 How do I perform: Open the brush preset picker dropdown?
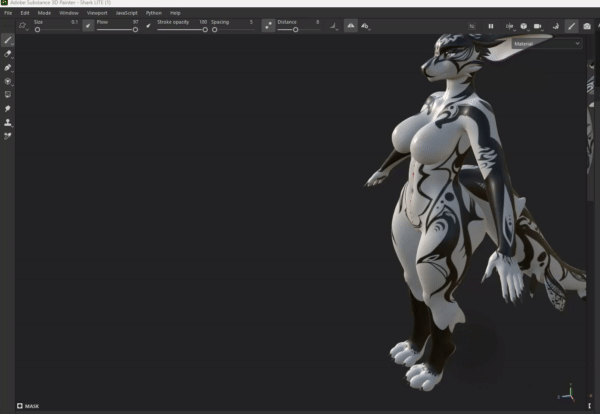[x=23, y=25]
